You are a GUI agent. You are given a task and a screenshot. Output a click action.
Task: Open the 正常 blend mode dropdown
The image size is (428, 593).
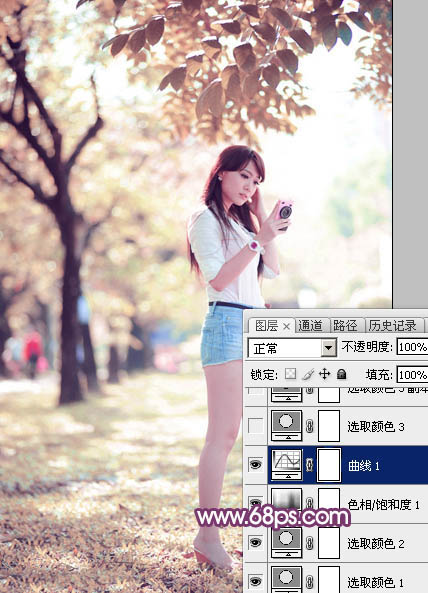[292, 348]
